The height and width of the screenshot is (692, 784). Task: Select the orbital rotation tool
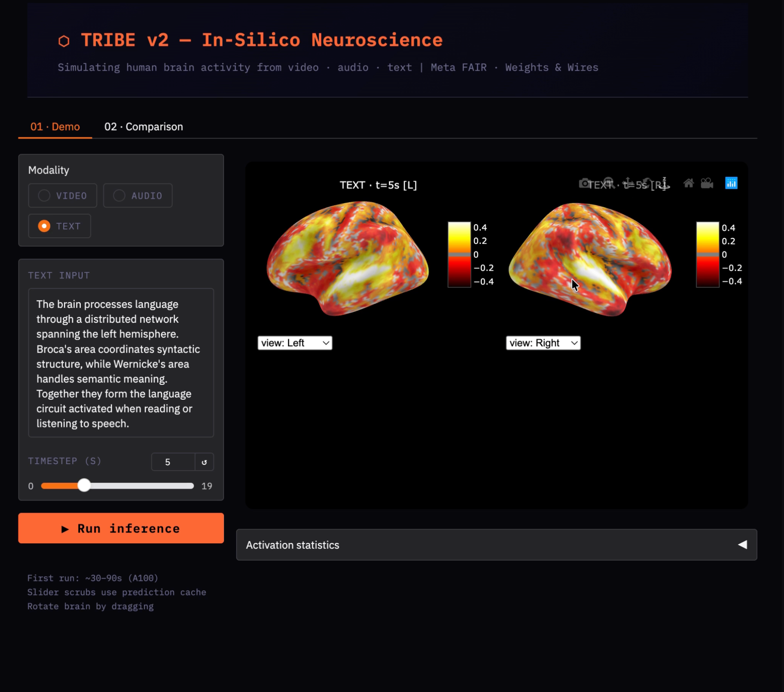pos(647,182)
